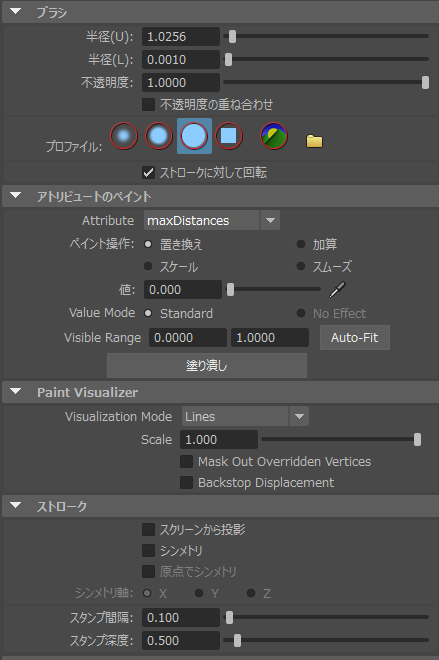Select 置き換え paint operation
Screen dimensions: 439x660
point(148,244)
